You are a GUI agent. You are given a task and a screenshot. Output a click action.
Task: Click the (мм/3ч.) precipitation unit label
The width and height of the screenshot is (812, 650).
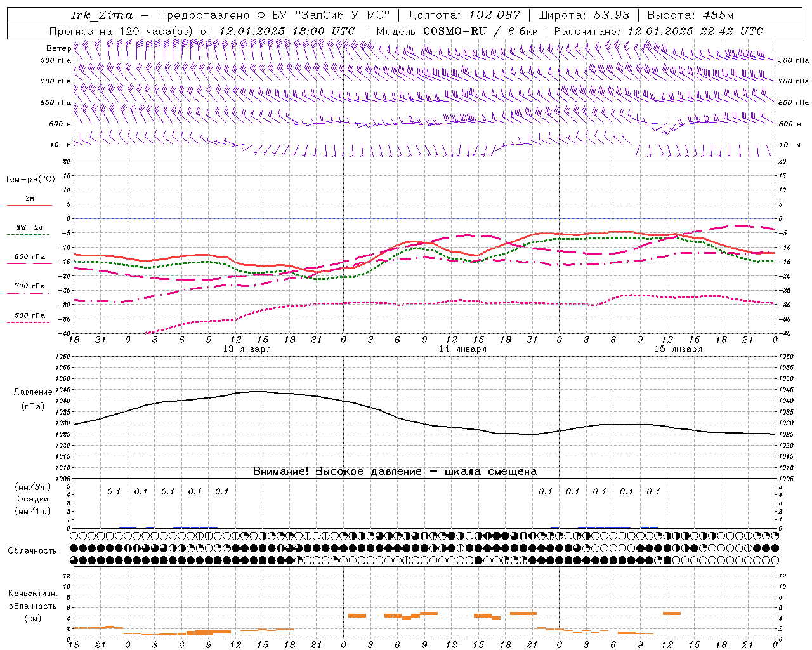tap(33, 487)
